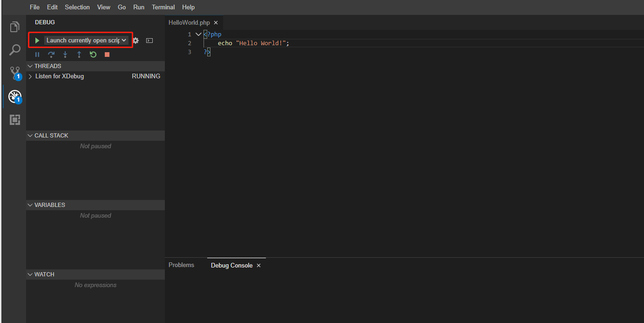This screenshot has height=323, width=644.
Task: Open the Explorer files icon
Action: click(15, 27)
